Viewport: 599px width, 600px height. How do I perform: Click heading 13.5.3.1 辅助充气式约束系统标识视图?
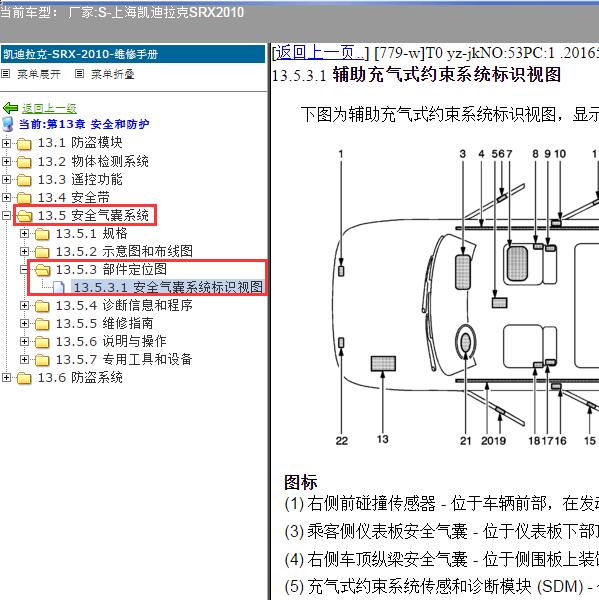pos(416,75)
